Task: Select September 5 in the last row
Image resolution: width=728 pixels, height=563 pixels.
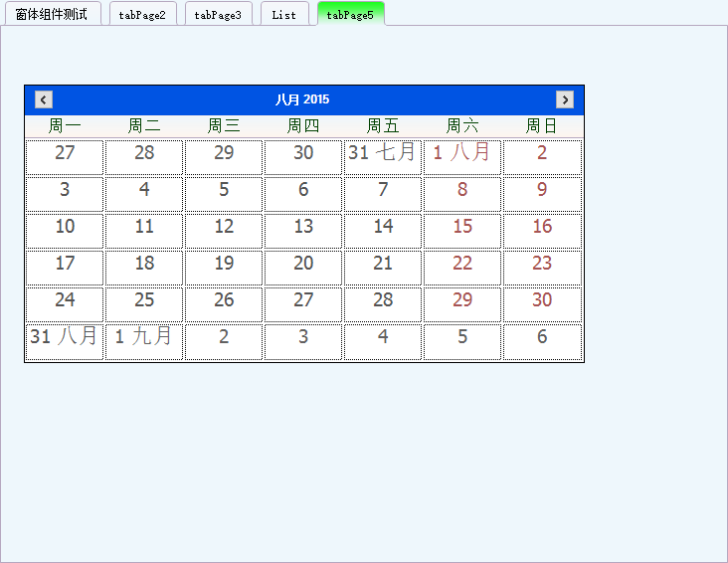Action: (x=462, y=341)
